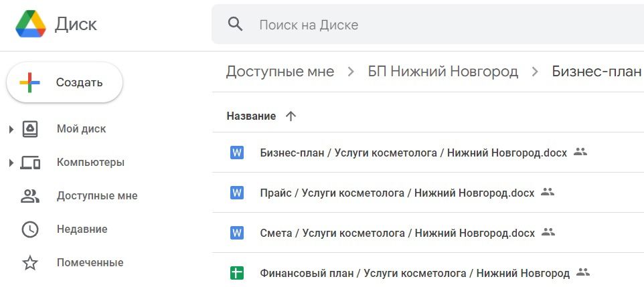This screenshot has height=287, width=644.
Task: Click the Recent clock icon
Action: coord(30,229)
